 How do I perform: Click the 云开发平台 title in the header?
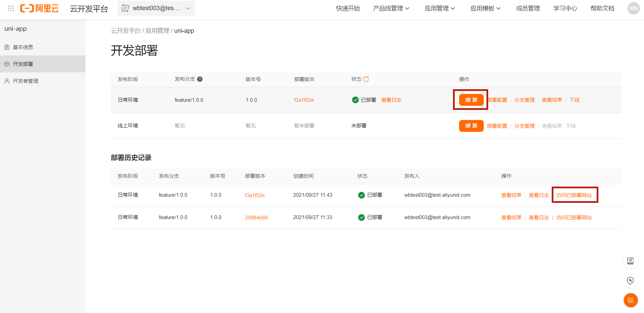point(89,9)
